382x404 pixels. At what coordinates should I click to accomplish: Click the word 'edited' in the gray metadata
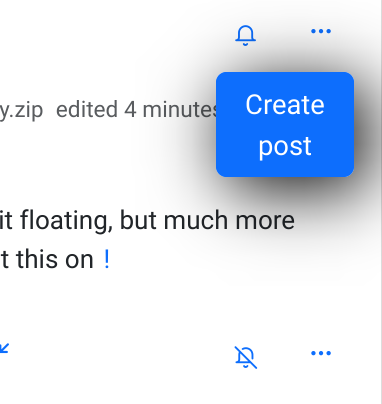[87, 109]
